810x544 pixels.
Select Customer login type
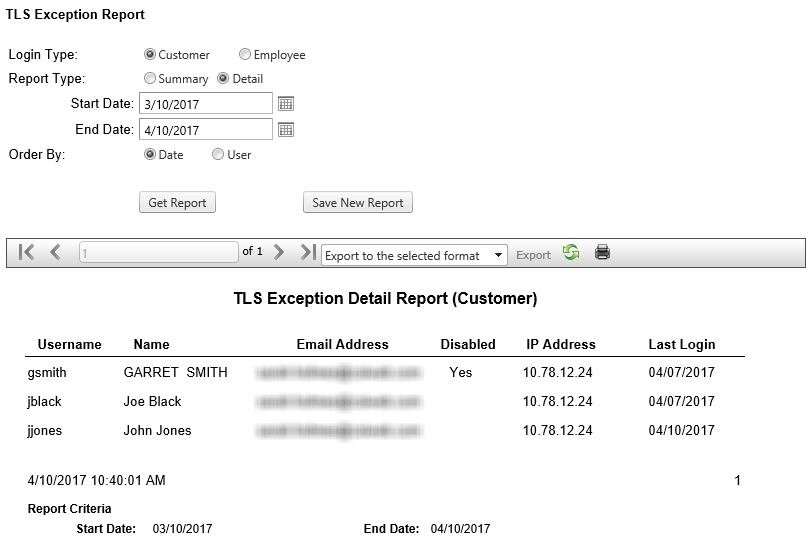click(x=150, y=55)
